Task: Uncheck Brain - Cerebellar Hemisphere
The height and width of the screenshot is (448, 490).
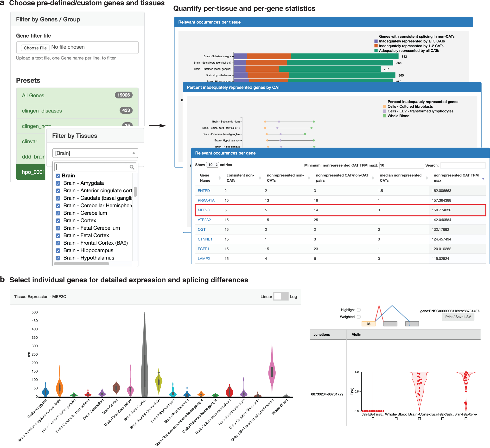Action: click(58, 206)
